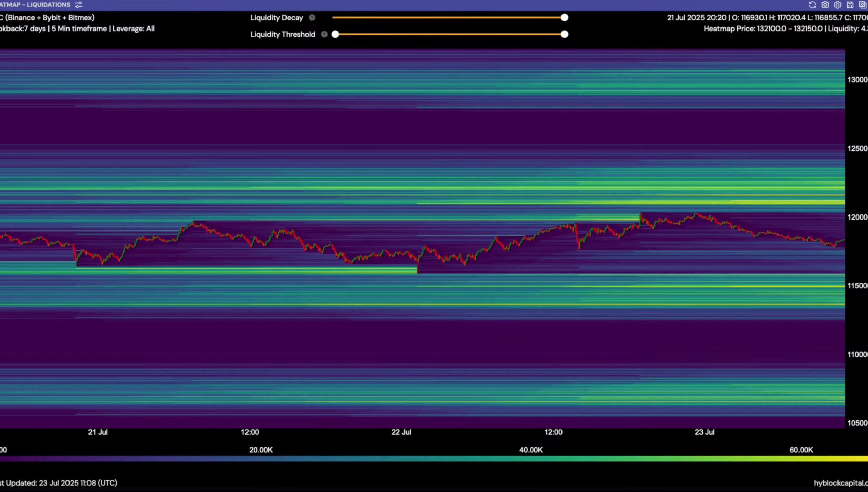Click the refresh chart icon

tap(812, 5)
